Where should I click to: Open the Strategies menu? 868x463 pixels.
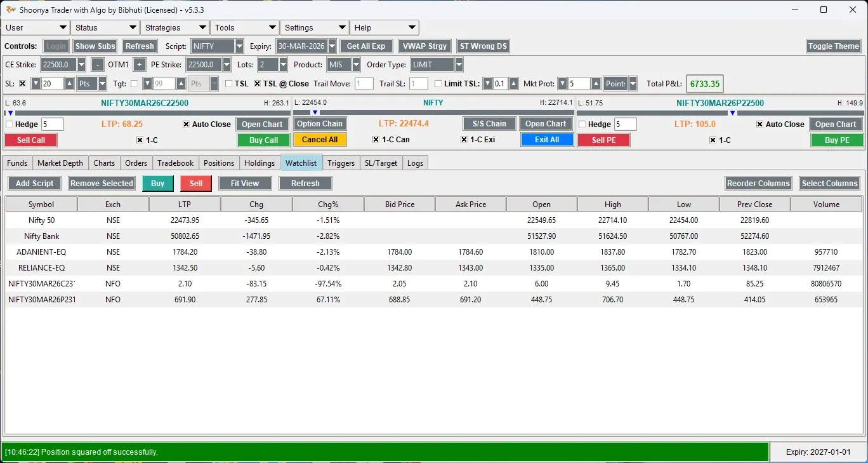point(175,28)
